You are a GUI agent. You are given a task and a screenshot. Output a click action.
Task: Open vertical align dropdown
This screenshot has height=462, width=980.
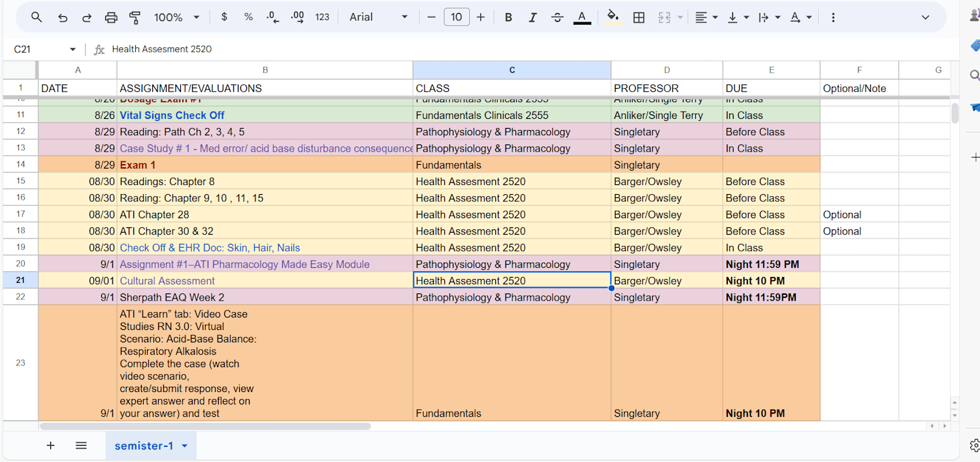tap(738, 18)
